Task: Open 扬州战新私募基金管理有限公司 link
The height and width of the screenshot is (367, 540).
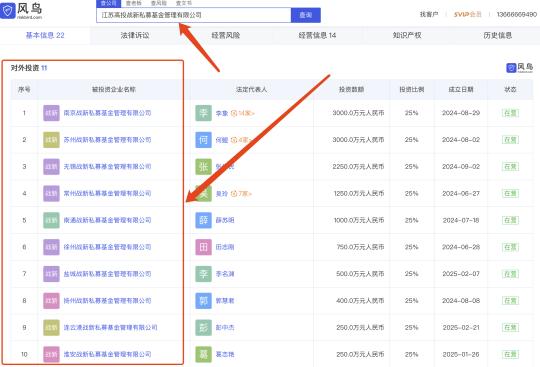Action: pyautogui.click(x=107, y=301)
